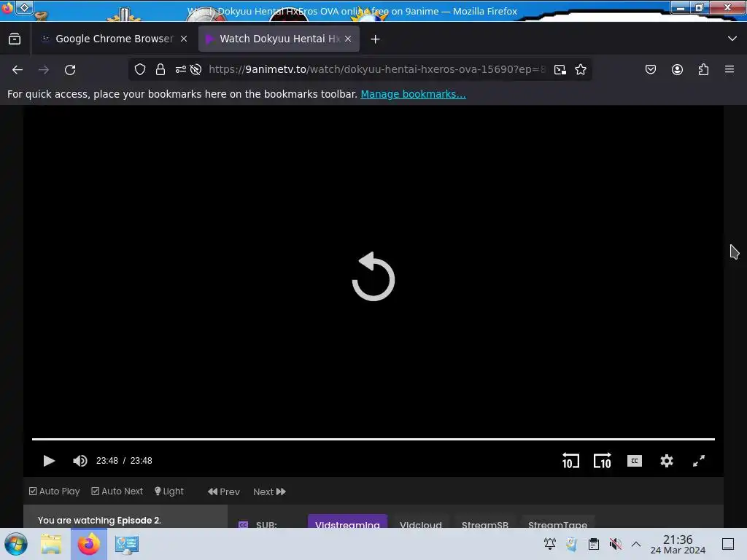The image size is (747, 560).
Task: Save page to Pocket
Action: tap(650, 69)
